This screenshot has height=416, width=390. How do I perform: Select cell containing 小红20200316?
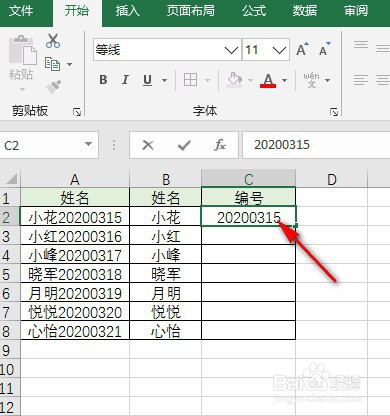[75, 236]
